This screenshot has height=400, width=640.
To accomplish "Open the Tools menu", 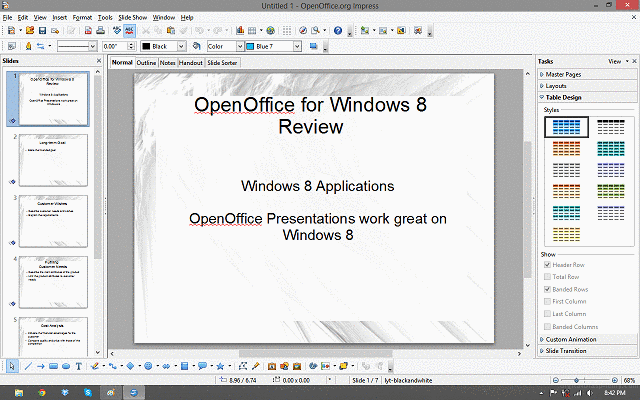I will pyautogui.click(x=105, y=18).
